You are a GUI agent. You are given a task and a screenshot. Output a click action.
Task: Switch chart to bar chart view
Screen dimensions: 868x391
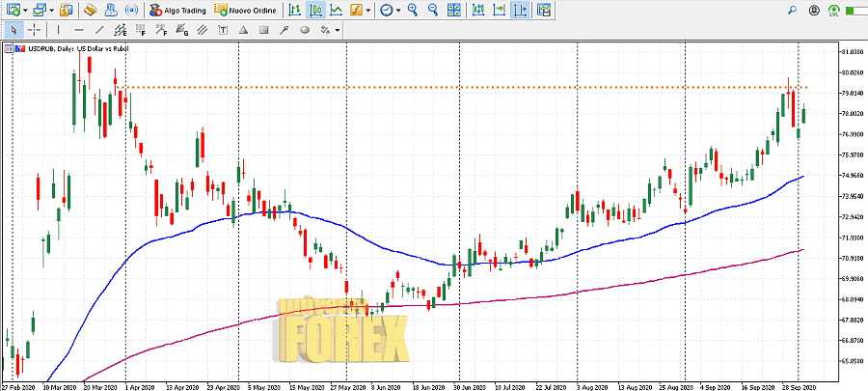[x=294, y=10]
